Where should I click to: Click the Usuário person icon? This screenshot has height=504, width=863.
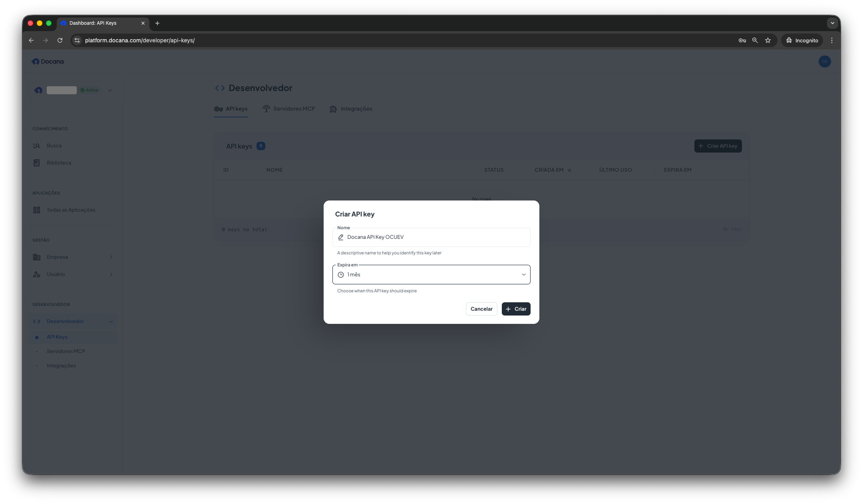(36, 274)
